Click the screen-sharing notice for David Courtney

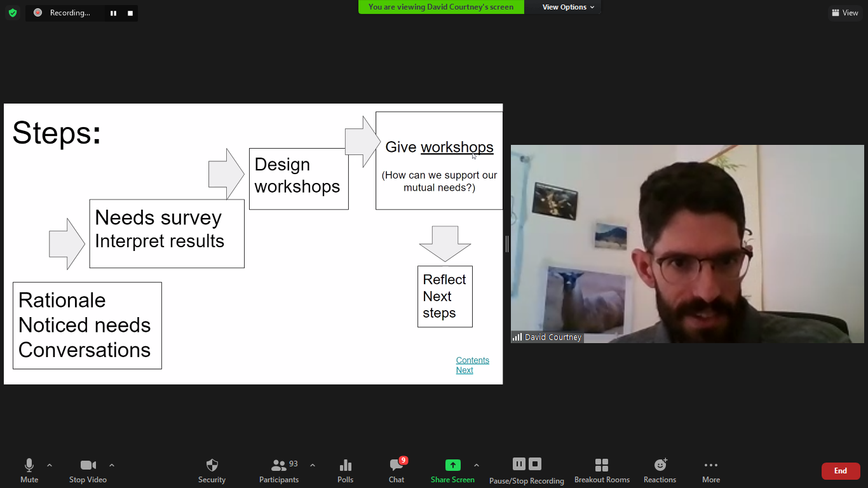click(441, 7)
